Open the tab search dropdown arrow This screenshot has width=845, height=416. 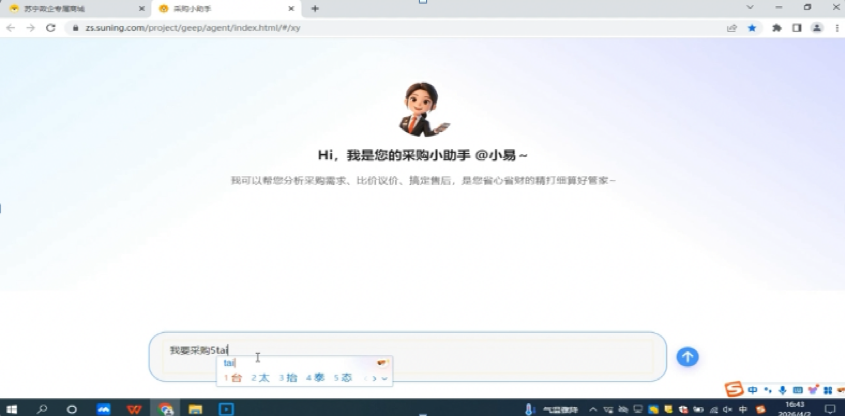(750, 8)
